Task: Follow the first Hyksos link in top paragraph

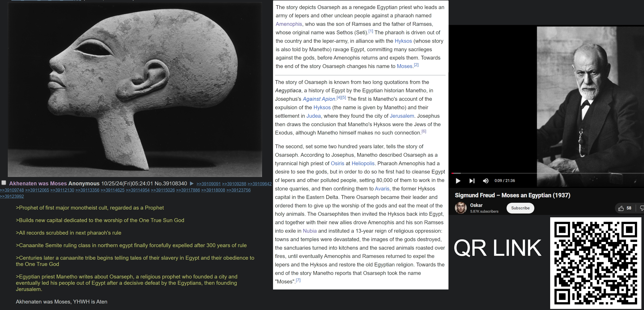Action: (x=403, y=41)
